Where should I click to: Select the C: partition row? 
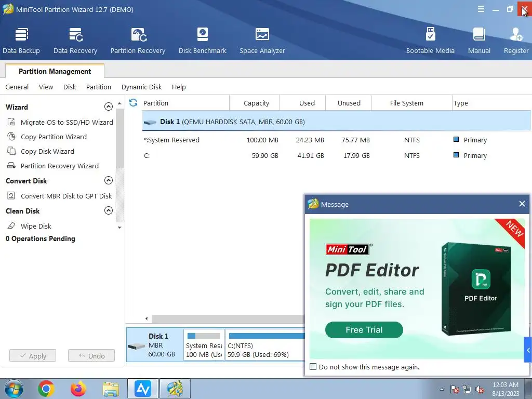[x=336, y=155]
